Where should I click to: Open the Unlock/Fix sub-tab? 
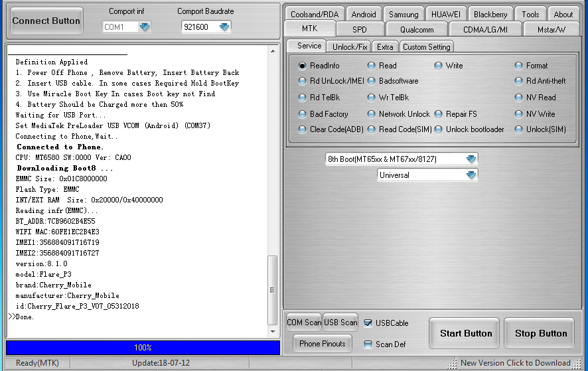point(350,47)
